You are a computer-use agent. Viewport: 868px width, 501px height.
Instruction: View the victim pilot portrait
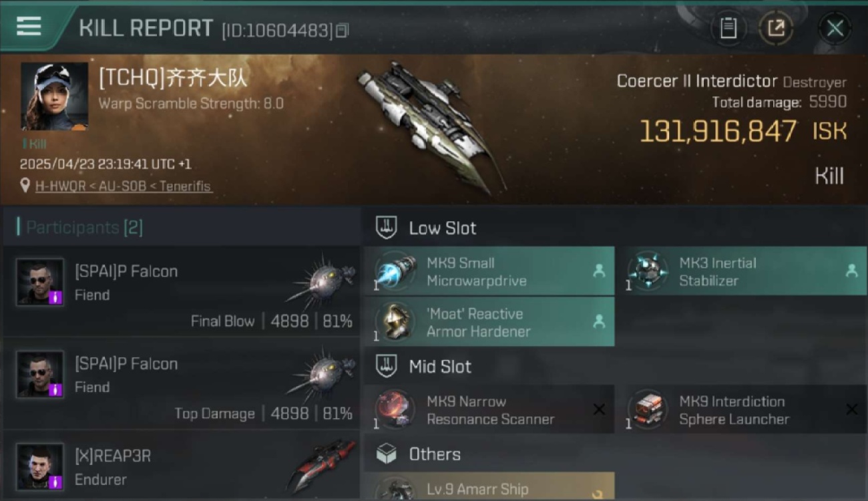54,97
